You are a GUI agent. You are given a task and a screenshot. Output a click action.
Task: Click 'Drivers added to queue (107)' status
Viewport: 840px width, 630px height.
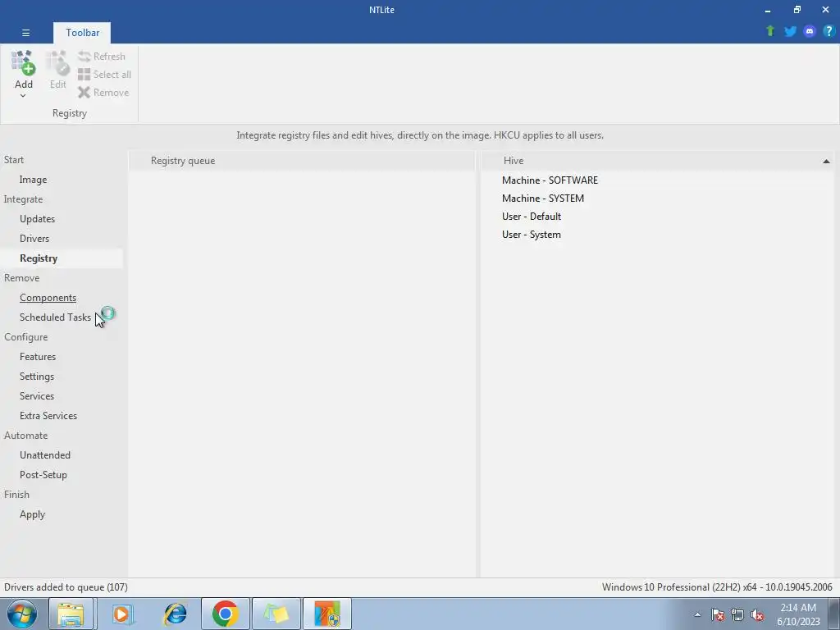(x=66, y=587)
